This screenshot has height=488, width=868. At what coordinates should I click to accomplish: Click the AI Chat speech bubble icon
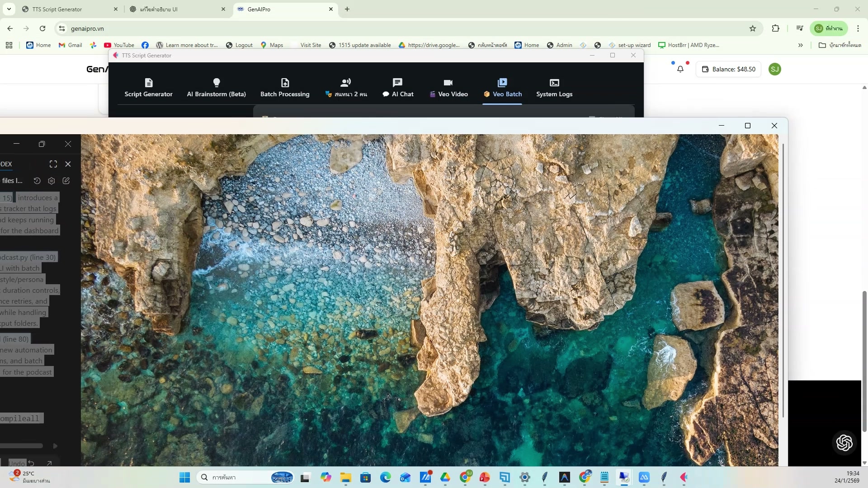(x=397, y=82)
